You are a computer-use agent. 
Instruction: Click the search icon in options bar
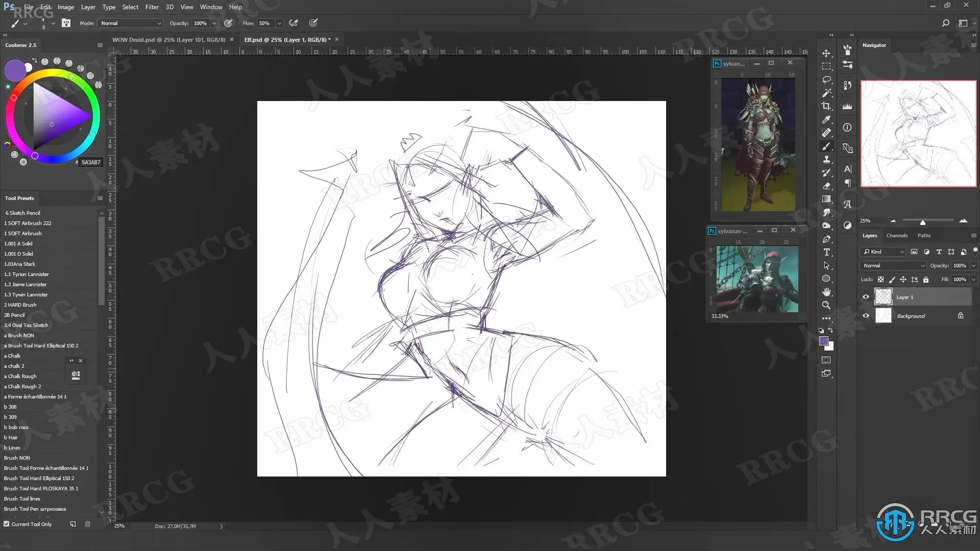tap(945, 23)
